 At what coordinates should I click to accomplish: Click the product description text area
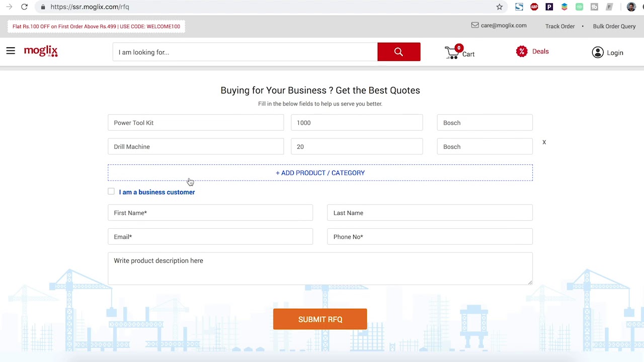tap(320, 268)
